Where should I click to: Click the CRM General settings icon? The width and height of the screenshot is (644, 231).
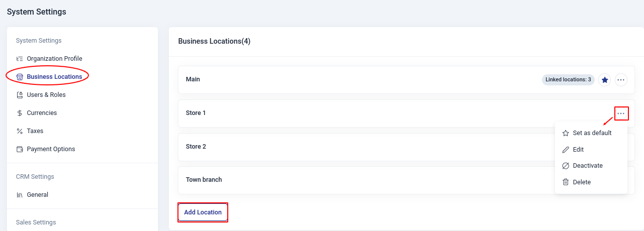(20, 195)
